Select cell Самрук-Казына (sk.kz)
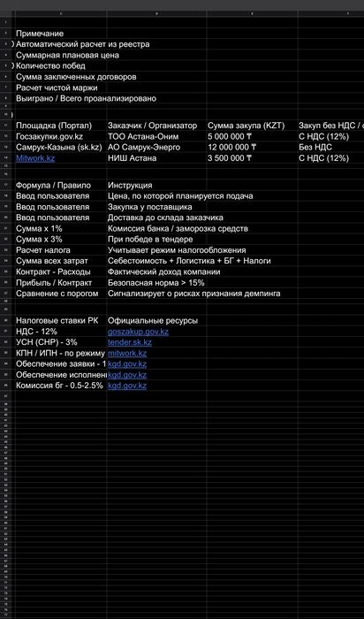Image resolution: width=364 pixels, height=619 pixels. [61, 148]
